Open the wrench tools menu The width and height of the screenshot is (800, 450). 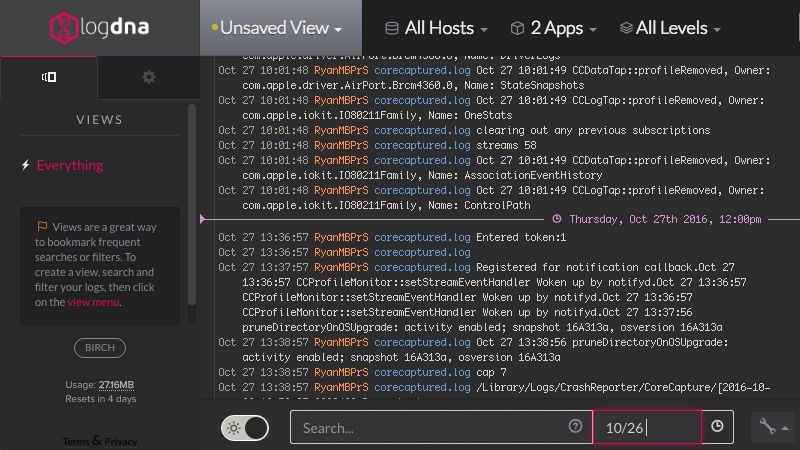pyautogui.click(x=774, y=427)
